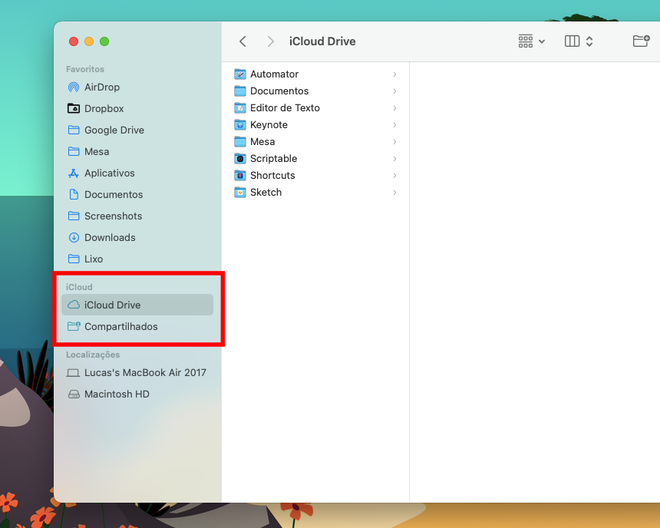Click the Documentos document icon in sidebar
The width and height of the screenshot is (660, 528).
tap(74, 195)
